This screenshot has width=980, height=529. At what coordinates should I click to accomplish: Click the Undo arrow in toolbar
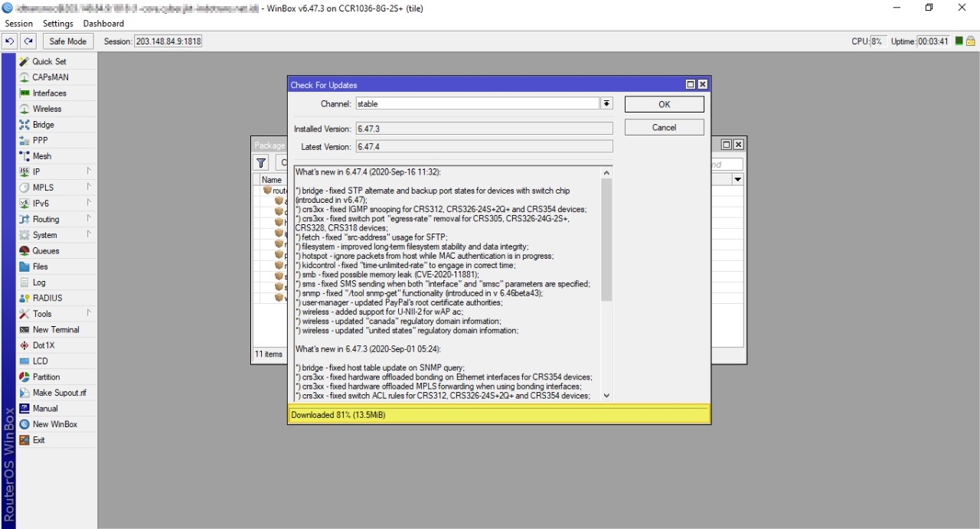click(x=10, y=41)
